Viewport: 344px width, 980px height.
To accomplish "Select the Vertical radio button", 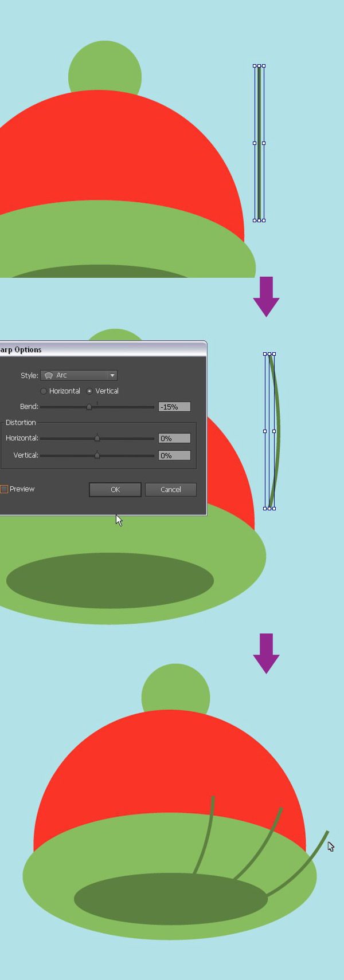I will coord(89,391).
